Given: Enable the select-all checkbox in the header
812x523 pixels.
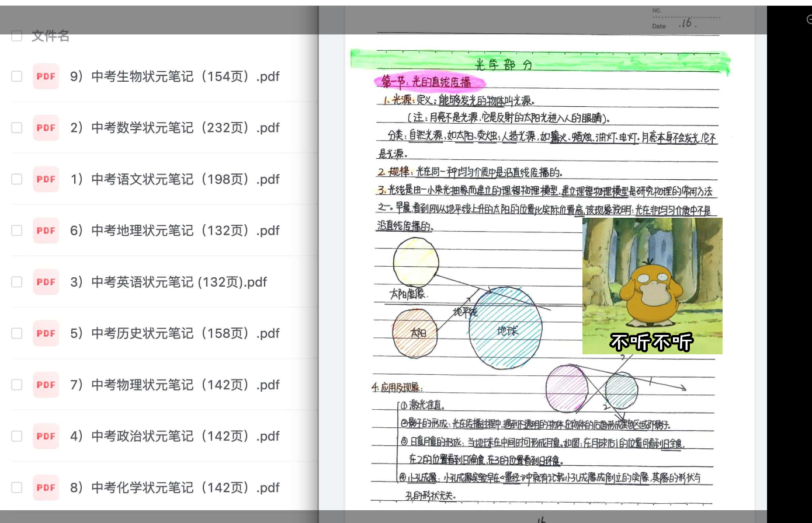Looking at the screenshot, I should pos(16,36).
